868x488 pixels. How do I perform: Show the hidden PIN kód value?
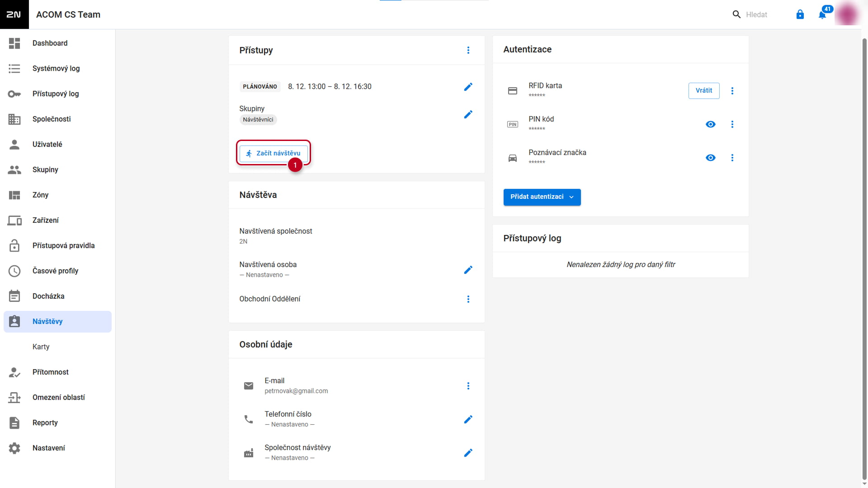(711, 124)
